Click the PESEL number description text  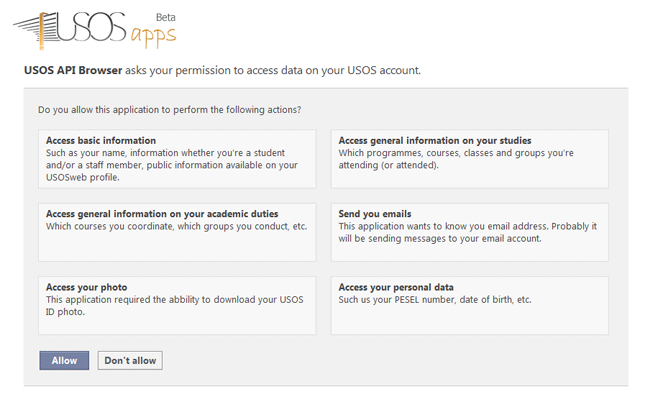(435, 300)
